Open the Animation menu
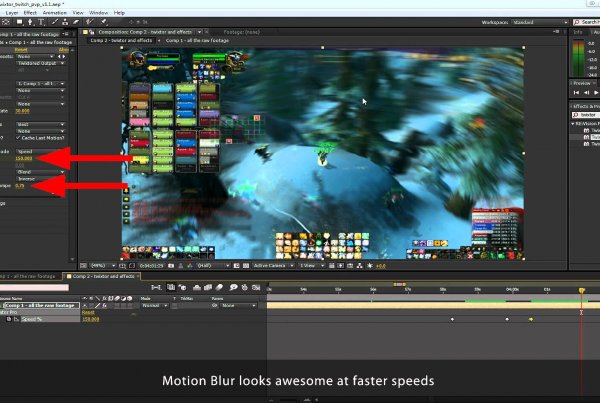The image size is (600, 403). pos(54,13)
